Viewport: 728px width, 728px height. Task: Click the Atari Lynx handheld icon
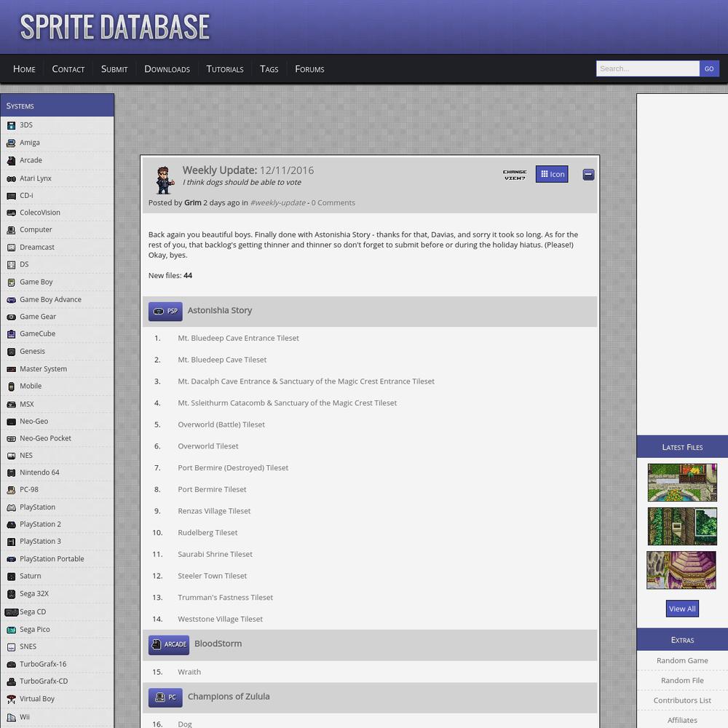click(x=11, y=179)
